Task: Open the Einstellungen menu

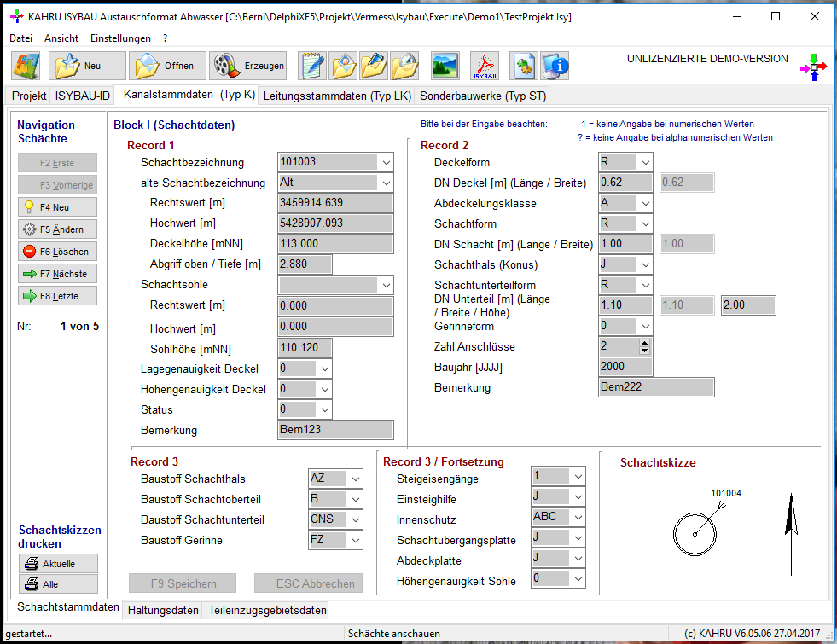Action: 120,38
